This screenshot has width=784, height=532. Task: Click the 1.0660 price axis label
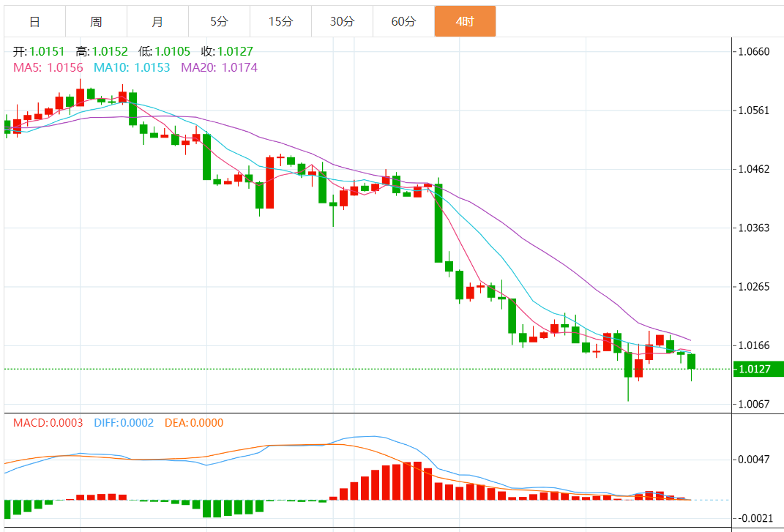pos(754,51)
